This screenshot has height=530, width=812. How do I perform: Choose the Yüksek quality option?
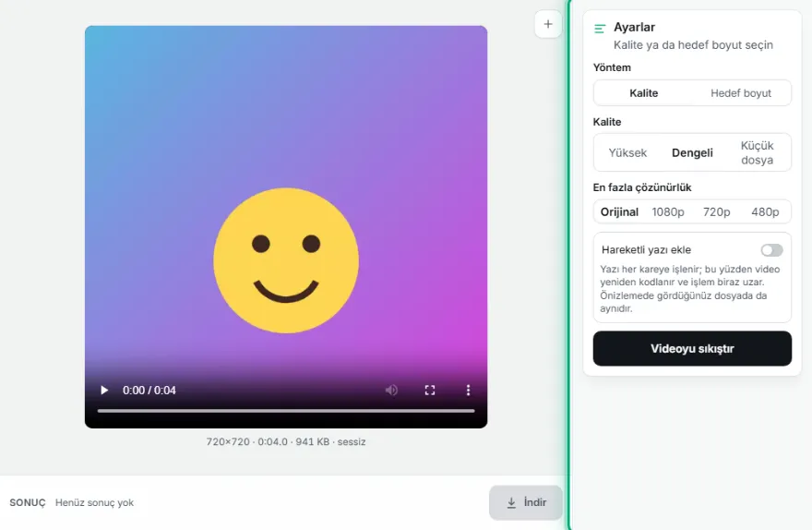coord(627,153)
